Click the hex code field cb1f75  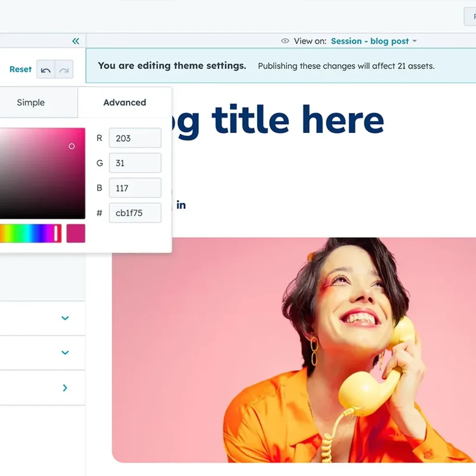pos(135,213)
